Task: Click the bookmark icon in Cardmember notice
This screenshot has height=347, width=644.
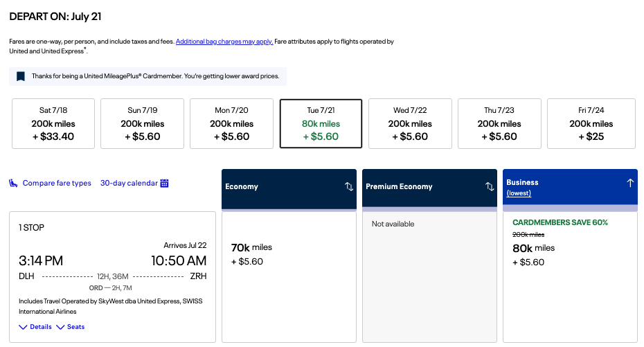Action: click(x=21, y=76)
